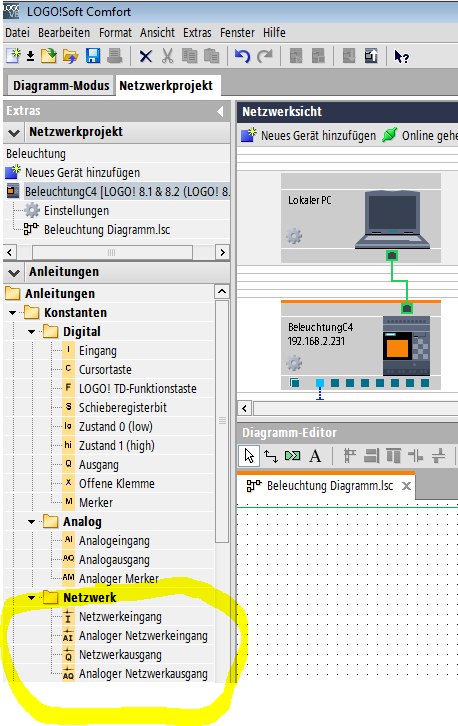Switch to Diagramm-Modus tab

coord(61,86)
